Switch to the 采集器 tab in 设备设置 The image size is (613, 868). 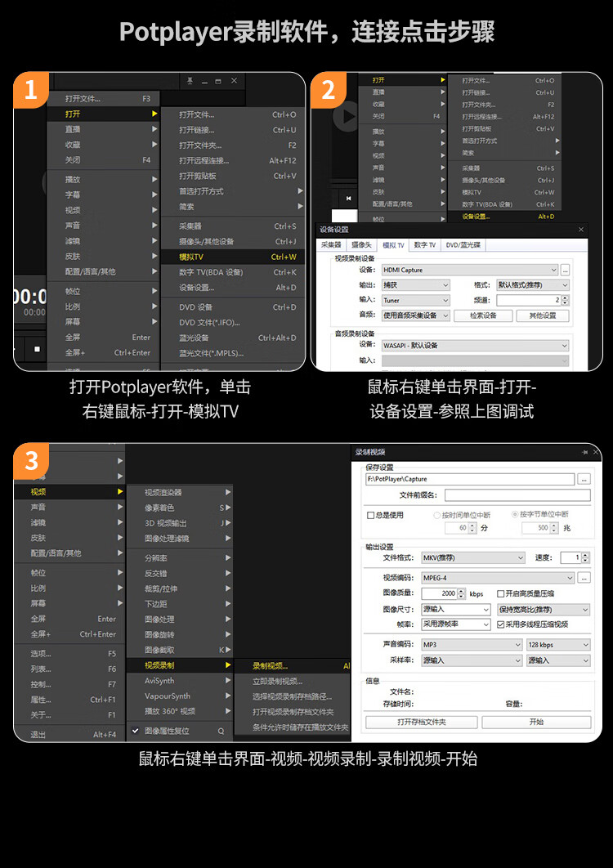331,244
